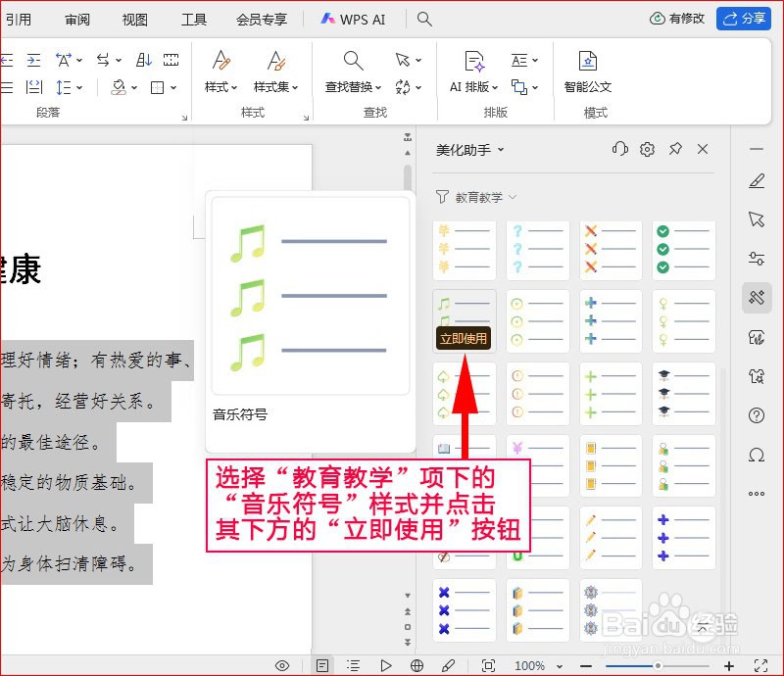The height and width of the screenshot is (676, 784).
Task: Open the 样式集 dropdown
Action: (278, 86)
